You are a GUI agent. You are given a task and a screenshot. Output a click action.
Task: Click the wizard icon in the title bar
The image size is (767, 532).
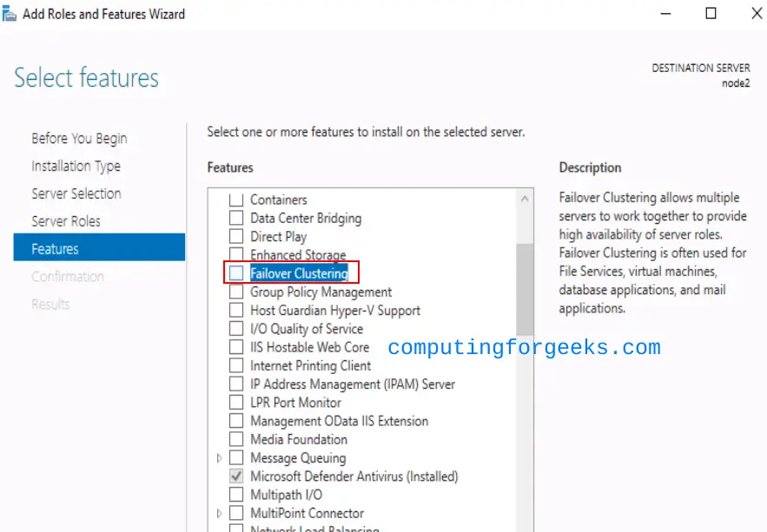pos(10,14)
